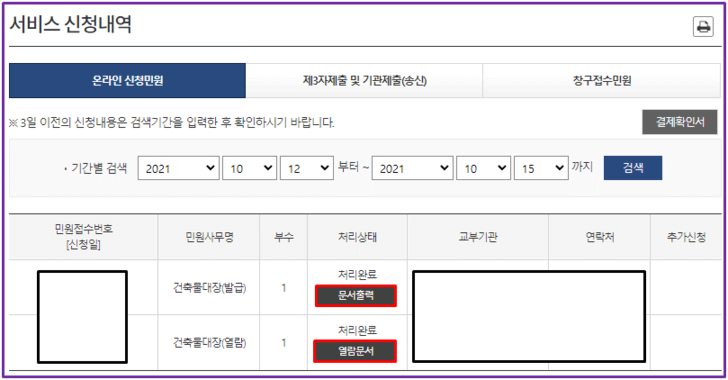
Task: Click 처리완료 status in 발급 row
Action: click(x=357, y=275)
